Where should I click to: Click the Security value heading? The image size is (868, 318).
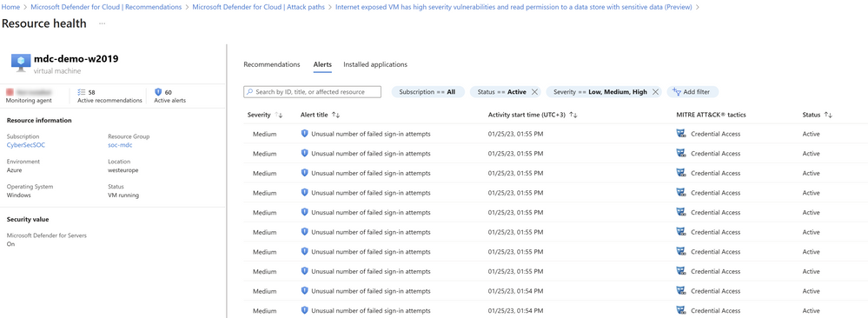click(x=28, y=220)
